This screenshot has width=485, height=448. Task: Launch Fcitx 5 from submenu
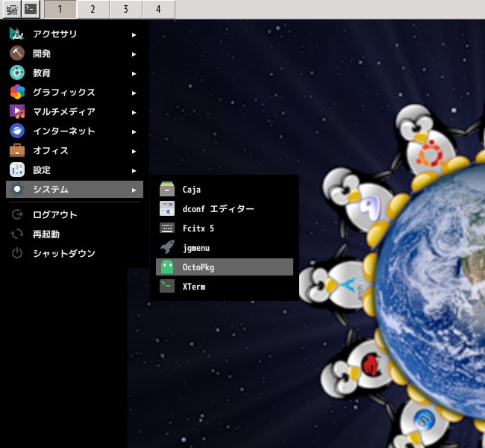[x=225, y=228]
